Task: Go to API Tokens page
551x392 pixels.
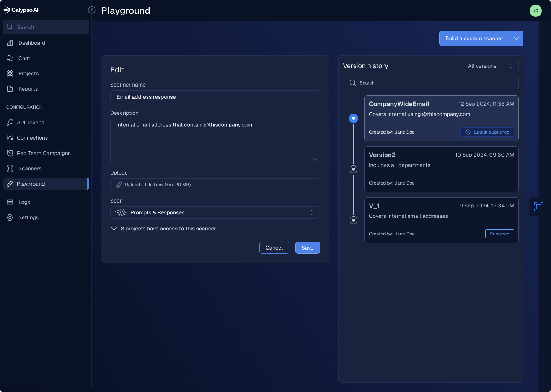Action: tap(31, 122)
